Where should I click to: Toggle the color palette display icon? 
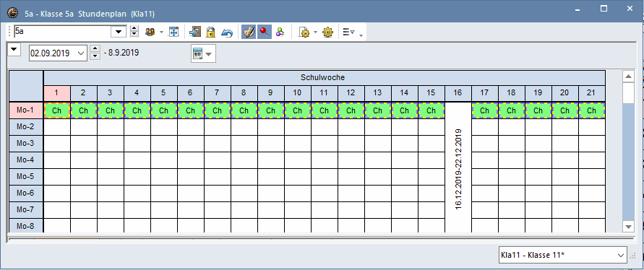[x=248, y=32]
